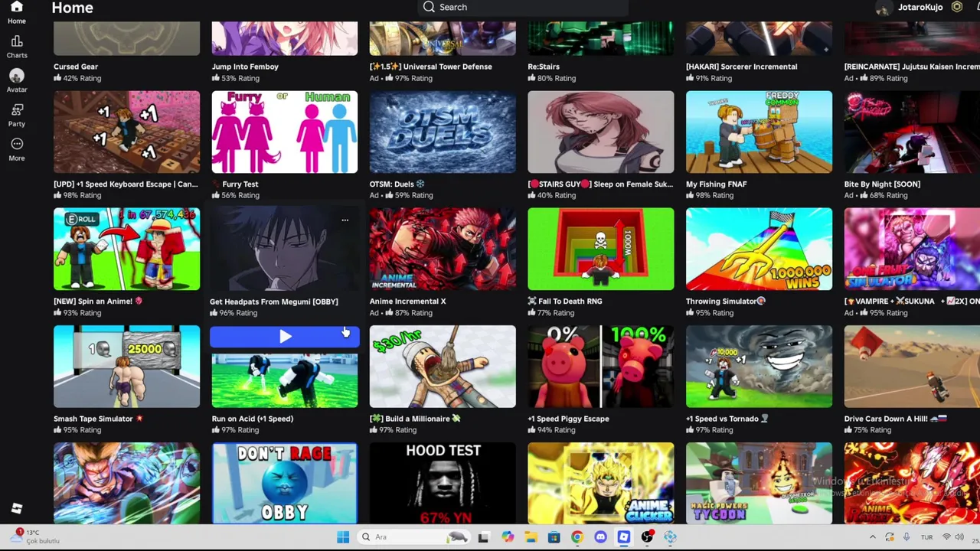Open Google Chrome from taskbar
This screenshot has width=980, height=551.
coord(577,537)
